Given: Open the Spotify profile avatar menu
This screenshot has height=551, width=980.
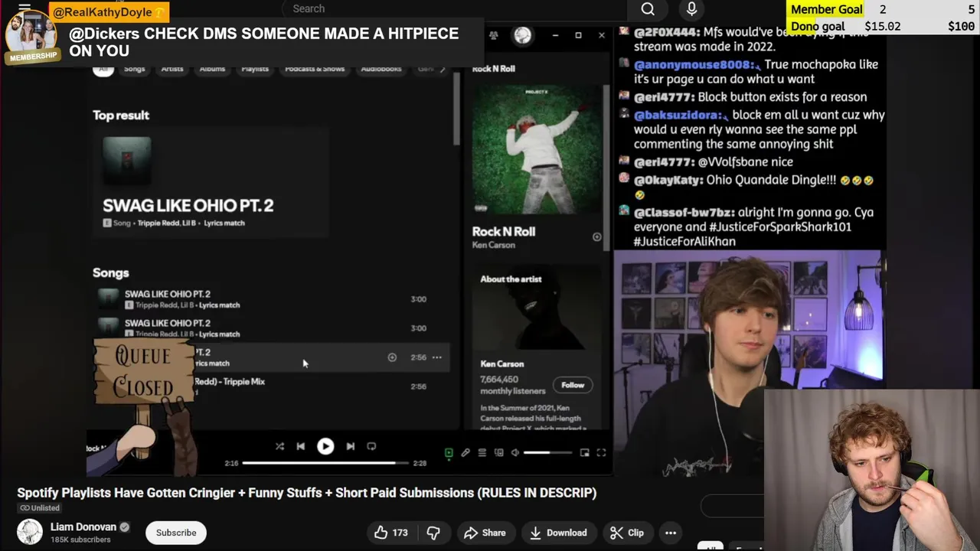Looking at the screenshot, I should pos(523,35).
